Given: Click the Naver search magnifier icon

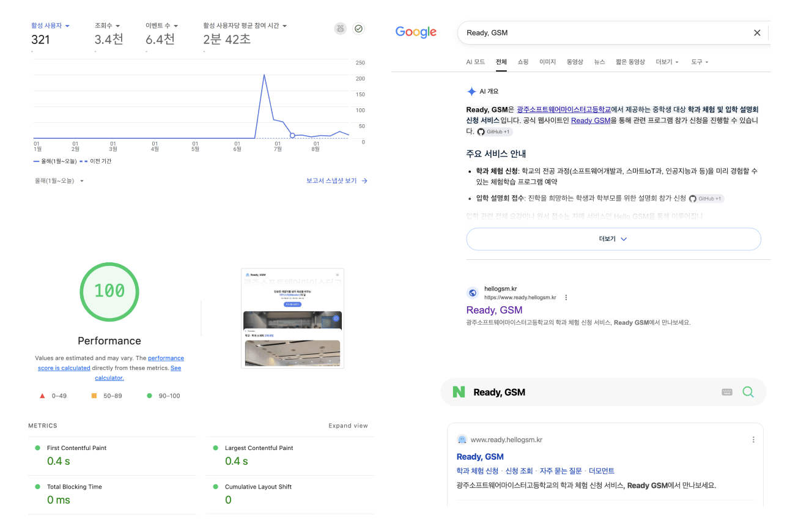Looking at the screenshot, I should pos(748,392).
